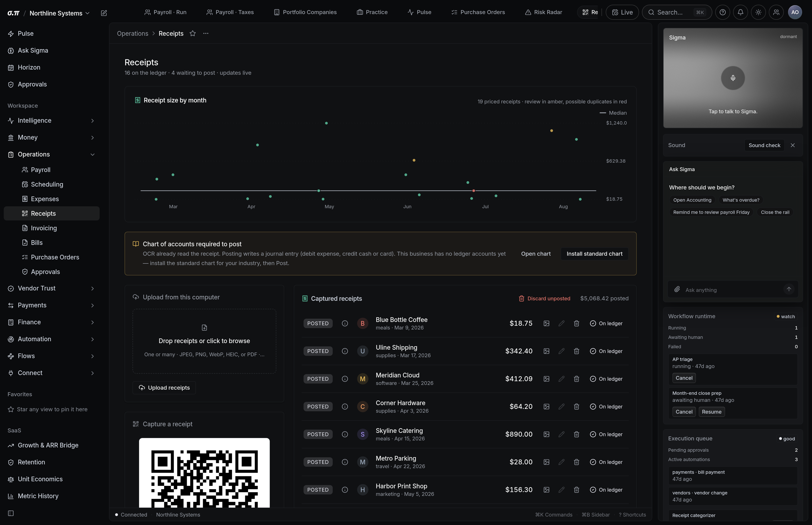Click the Sound check button
812x525 pixels.
click(x=764, y=145)
